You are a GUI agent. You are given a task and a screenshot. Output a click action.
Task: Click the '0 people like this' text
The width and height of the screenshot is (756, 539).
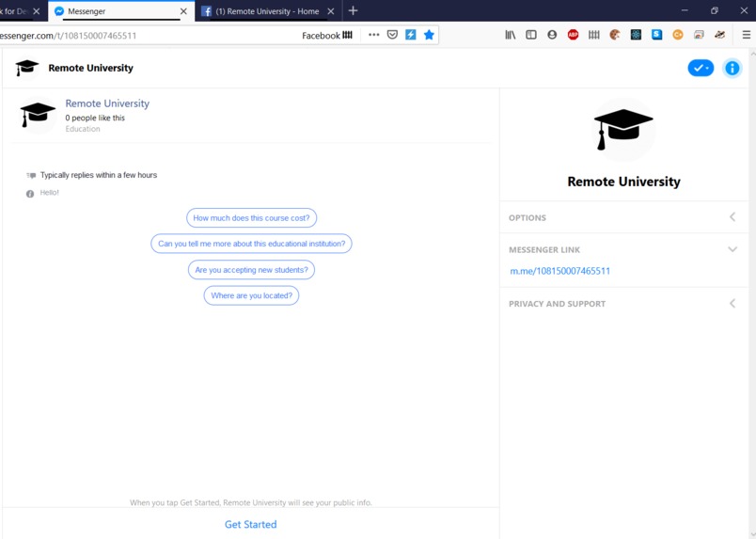pyautogui.click(x=95, y=118)
